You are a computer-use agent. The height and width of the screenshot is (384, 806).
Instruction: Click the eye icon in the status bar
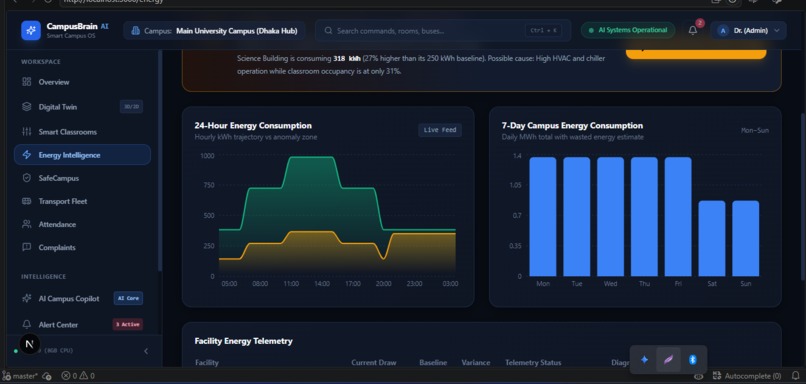[699, 376]
